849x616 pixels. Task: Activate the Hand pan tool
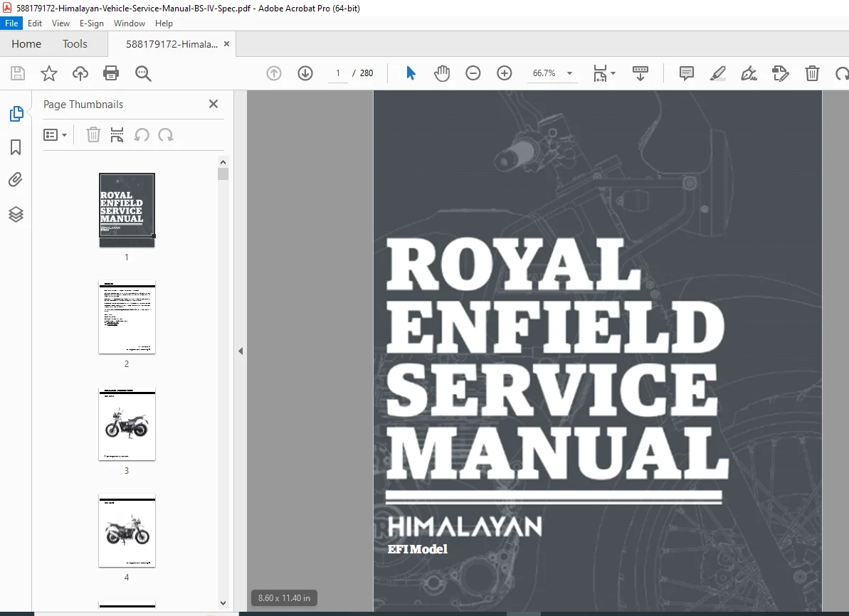click(x=442, y=73)
